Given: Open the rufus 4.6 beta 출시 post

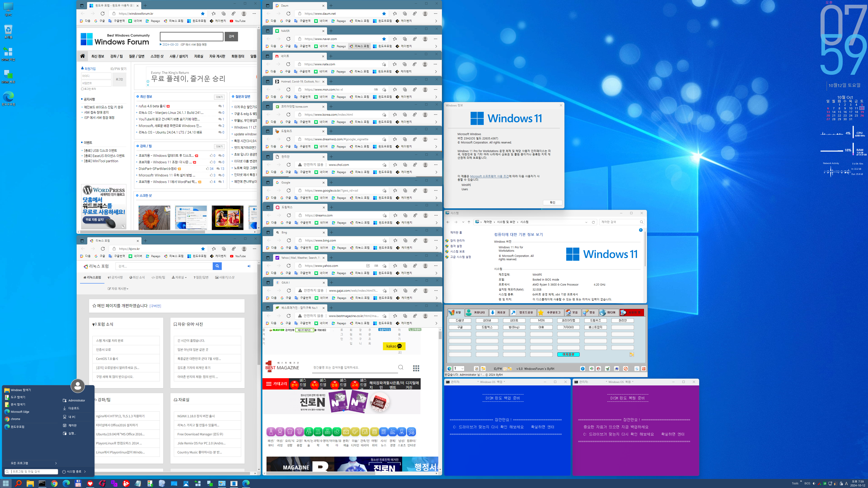Looking at the screenshot, I should tap(152, 106).
